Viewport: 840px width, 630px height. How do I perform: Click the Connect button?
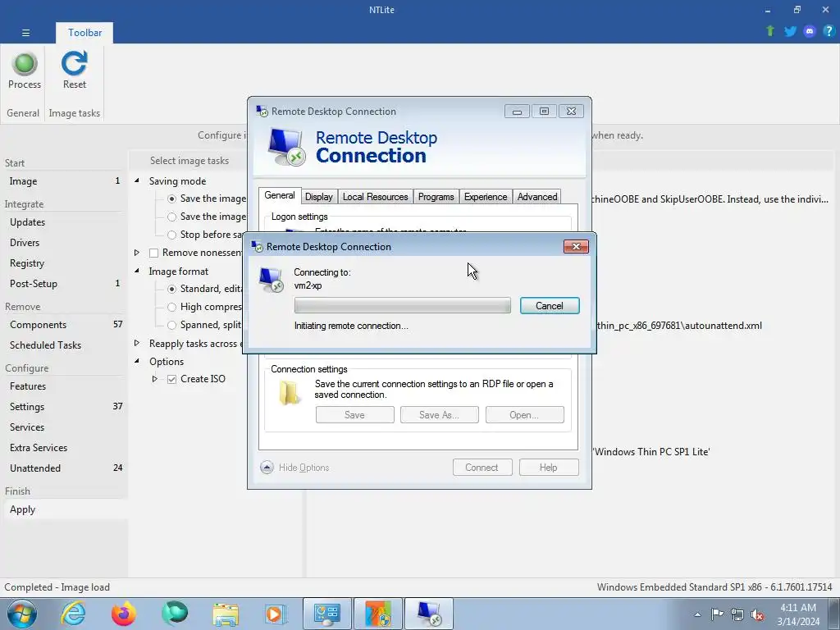[482, 467]
